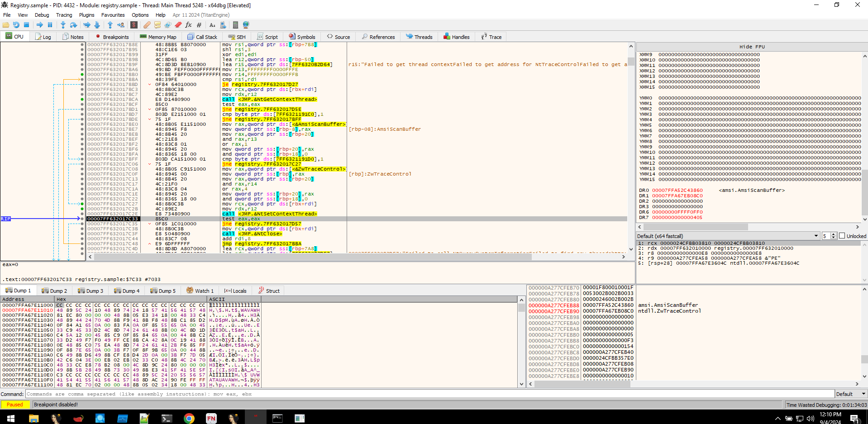This screenshot has height=424, width=868.
Task: Open Variables with the hash icon
Action: (x=199, y=25)
